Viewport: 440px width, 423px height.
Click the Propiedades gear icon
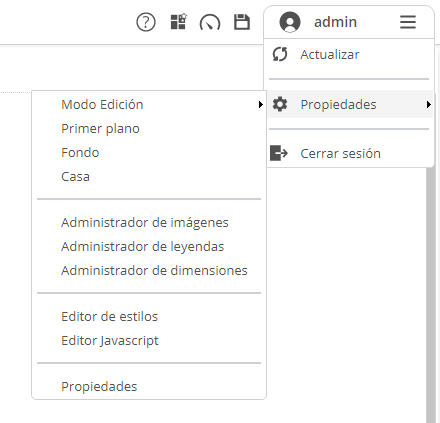pos(280,104)
